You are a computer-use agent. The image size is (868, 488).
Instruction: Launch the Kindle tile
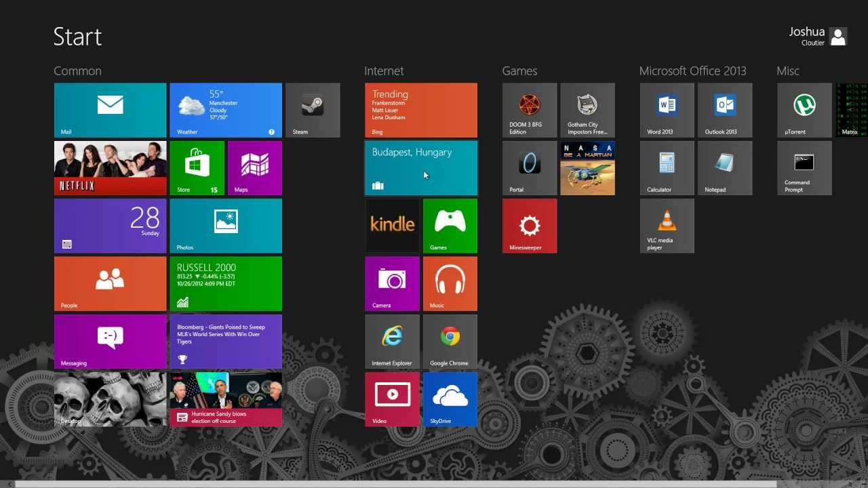pyautogui.click(x=392, y=226)
